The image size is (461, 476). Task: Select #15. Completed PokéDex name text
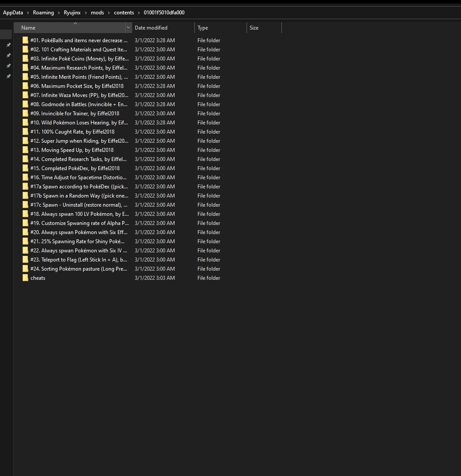[x=75, y=168]
